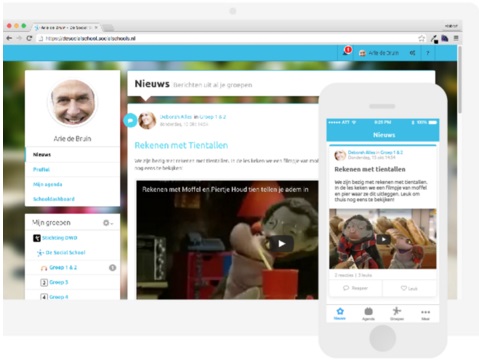Viewport: 479px width, 364px height.
Task: Bookmark the page with the star icon
Action: pyautogui.click(x=421, y=39)
